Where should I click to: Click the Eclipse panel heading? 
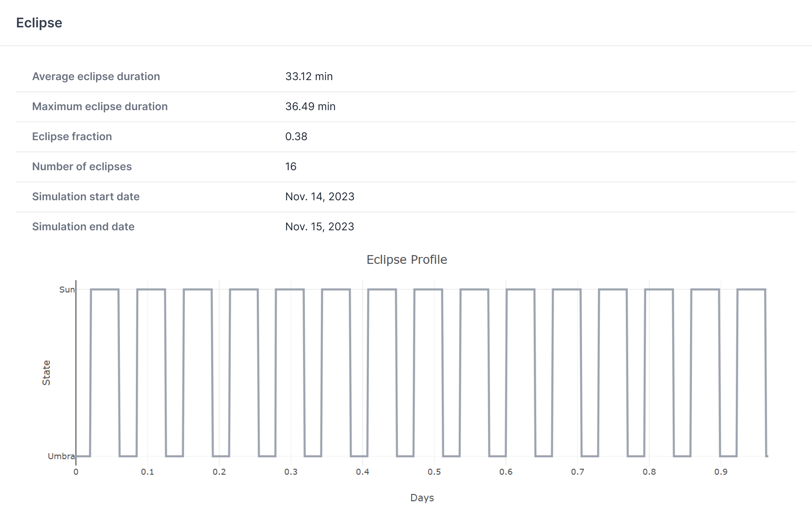39,23
